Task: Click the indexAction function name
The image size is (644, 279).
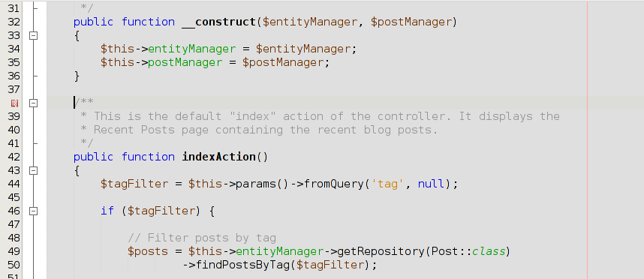Action: coord(219,157)
